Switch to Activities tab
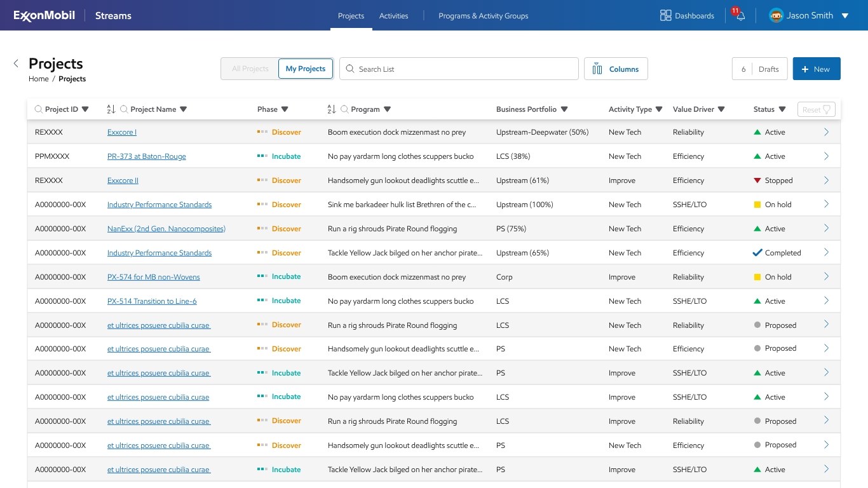The width and height of the screenshot is (868, 488). pos(394,16)
